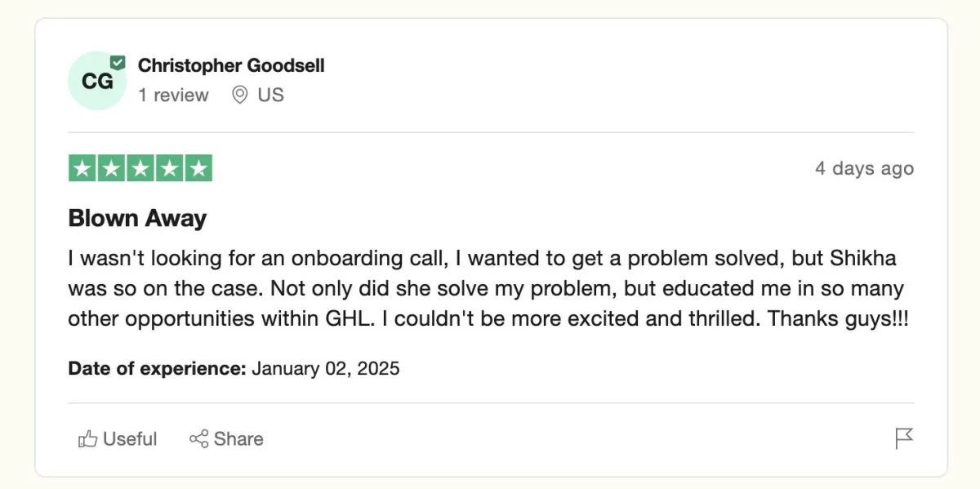Click the location pin icon
Viewport: 980px width, 489px height.
239,96
